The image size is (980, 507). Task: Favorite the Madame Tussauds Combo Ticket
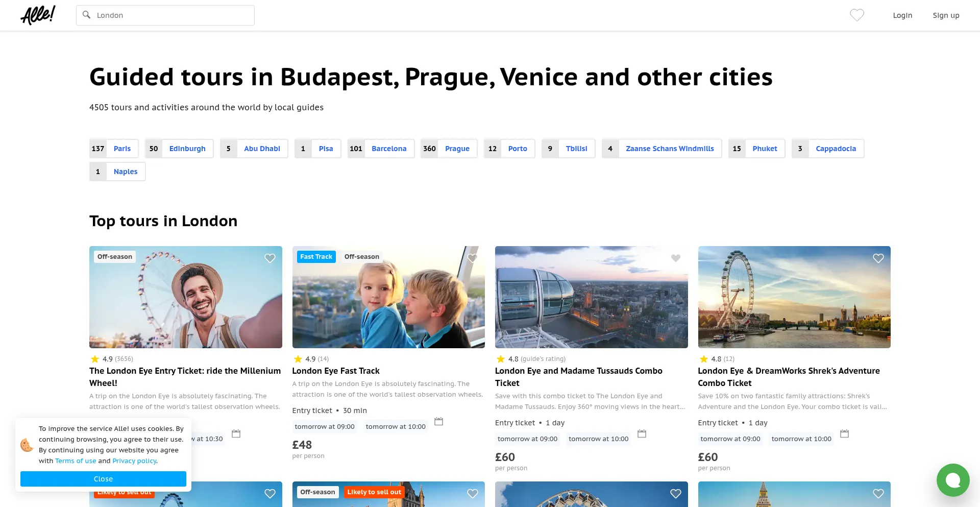point(676,258)
